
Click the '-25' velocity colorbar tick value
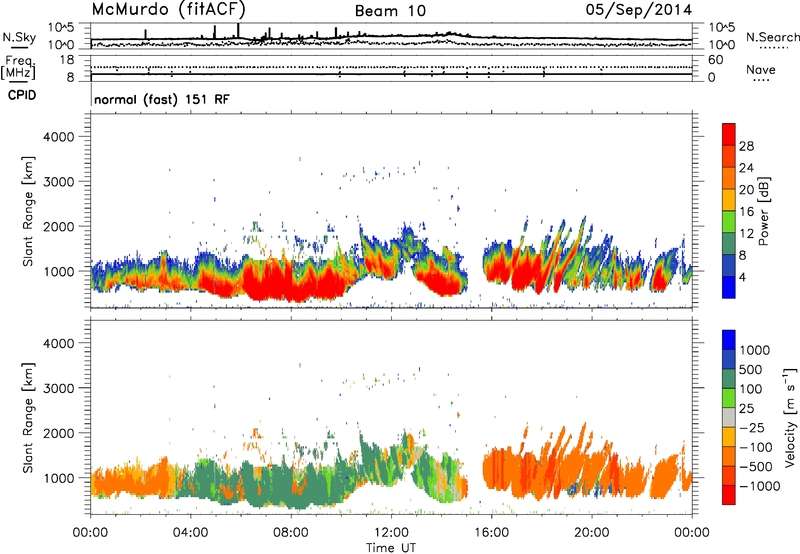[754, 427]
